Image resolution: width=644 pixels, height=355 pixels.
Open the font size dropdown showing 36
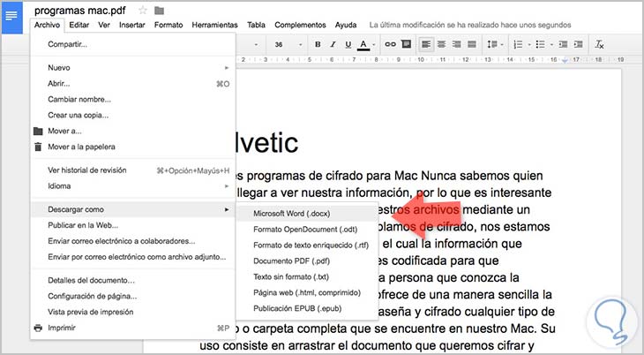click(288, 44)
